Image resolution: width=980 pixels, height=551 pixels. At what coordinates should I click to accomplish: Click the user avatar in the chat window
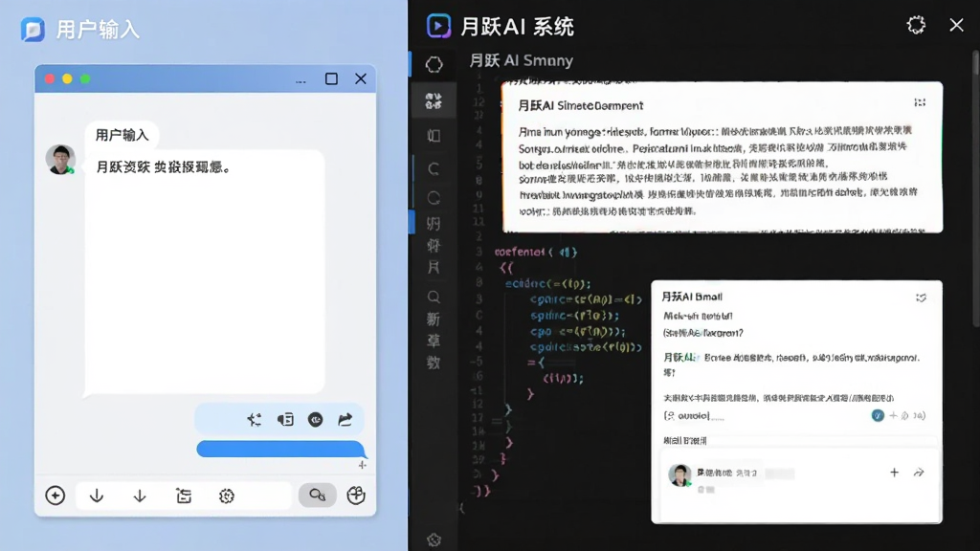coord(60,160)
